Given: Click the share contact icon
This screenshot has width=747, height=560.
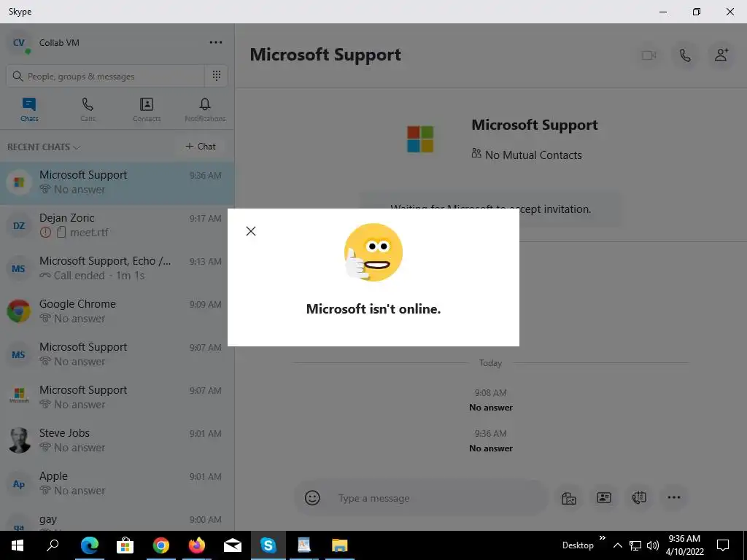Looking at the screenshot, I should (x=604, y=497).
